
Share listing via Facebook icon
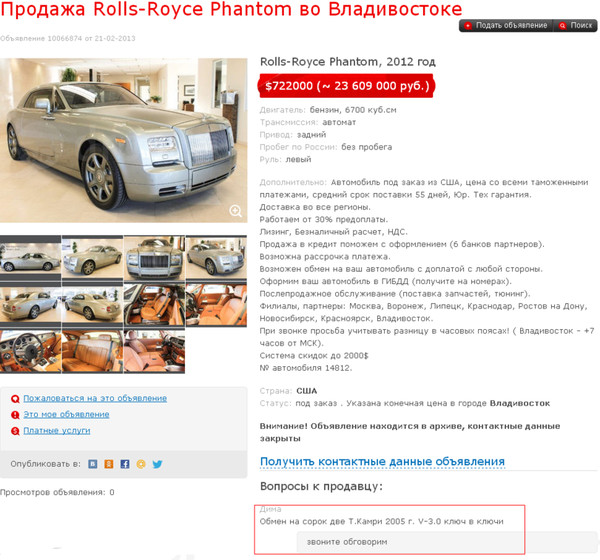tap(125, 464)
